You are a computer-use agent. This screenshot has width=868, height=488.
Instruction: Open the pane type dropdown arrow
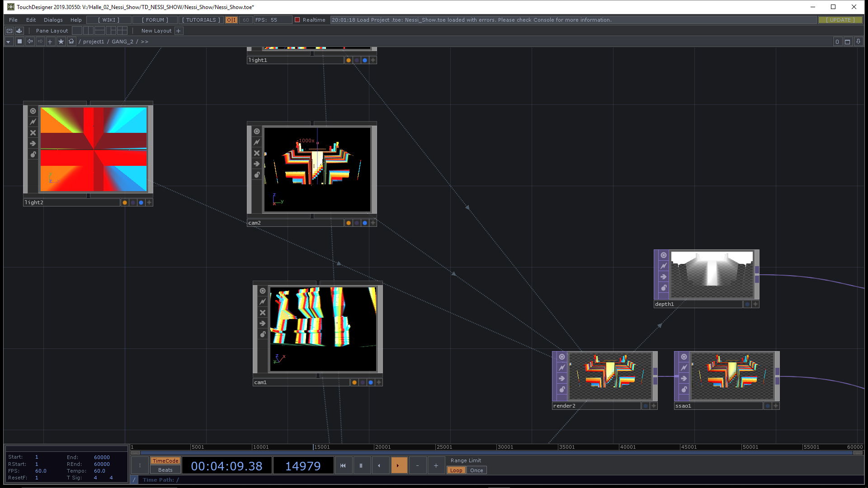(8, 42)
